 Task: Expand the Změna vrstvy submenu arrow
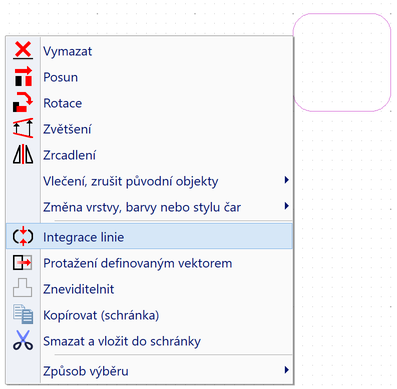click(286, 206)
